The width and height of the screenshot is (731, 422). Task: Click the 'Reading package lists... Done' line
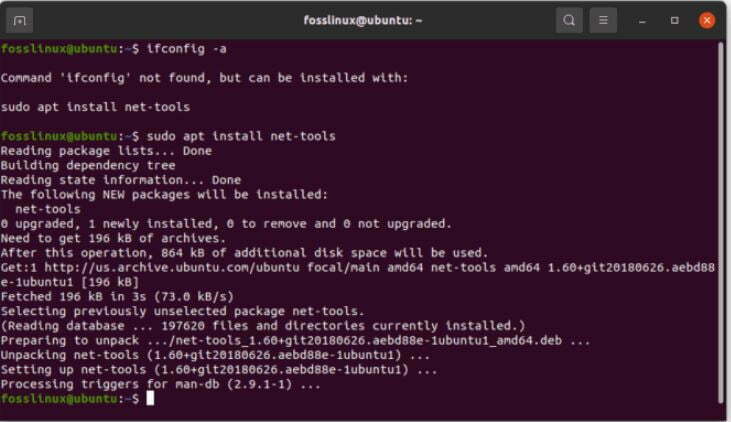pos(106,151)
